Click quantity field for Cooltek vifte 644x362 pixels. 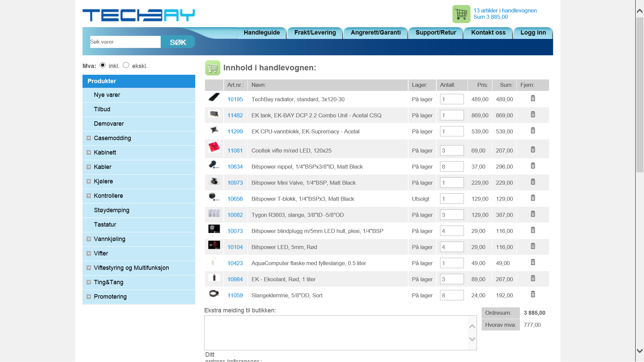452,150
